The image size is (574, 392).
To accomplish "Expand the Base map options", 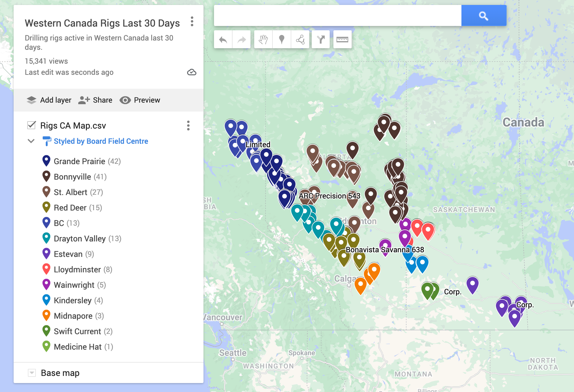I will point(31,373).
